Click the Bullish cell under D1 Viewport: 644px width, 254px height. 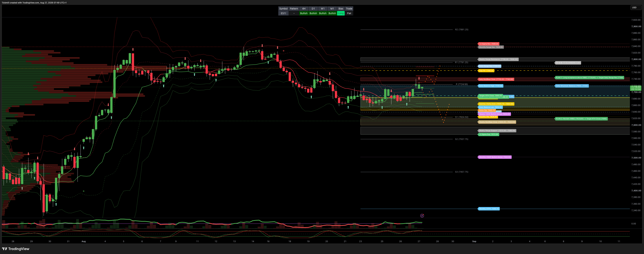pos(313,13)
